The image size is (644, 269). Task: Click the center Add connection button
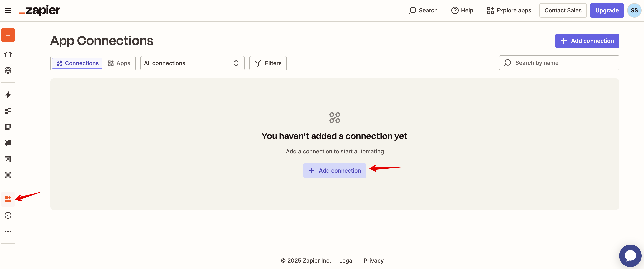(334, 171)
